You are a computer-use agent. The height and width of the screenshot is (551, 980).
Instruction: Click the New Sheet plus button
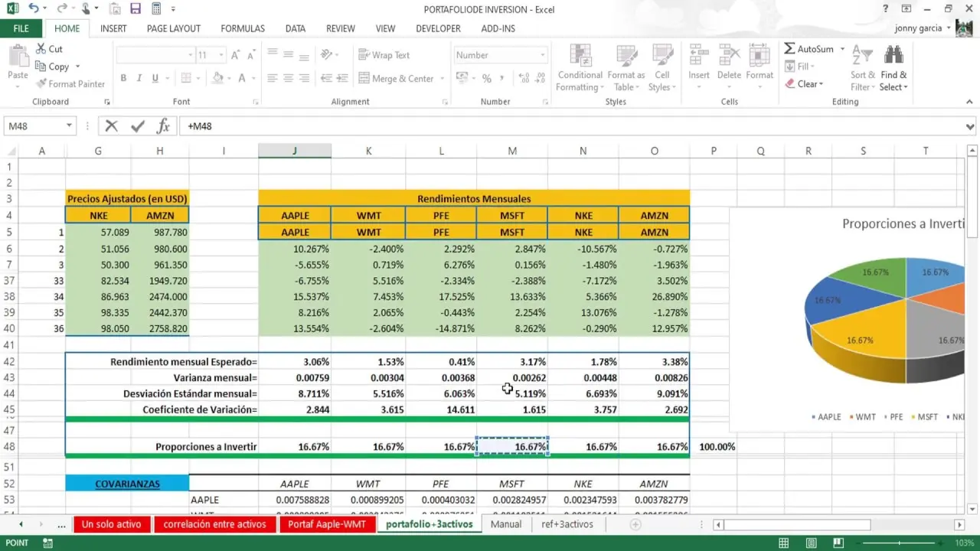pyautogui.click(x=635, y=524)
